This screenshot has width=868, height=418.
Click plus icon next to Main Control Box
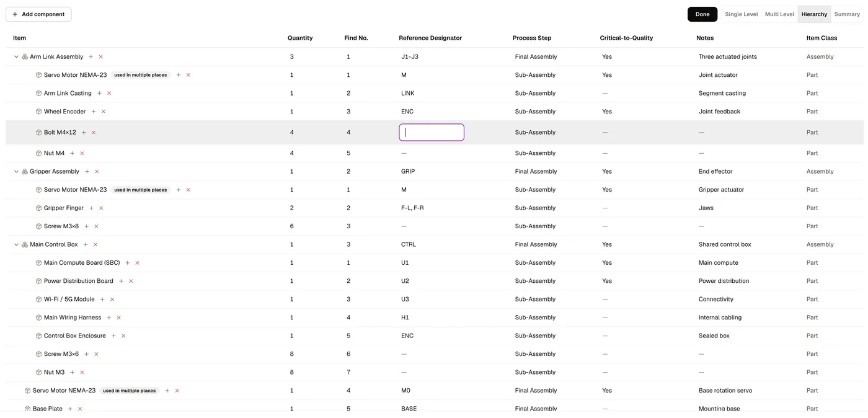(86, 244)
